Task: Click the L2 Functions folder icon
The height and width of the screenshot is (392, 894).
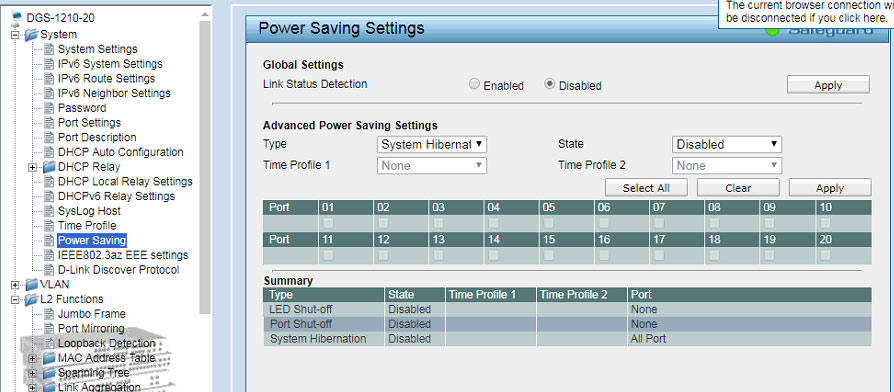Action: (31, 299)
